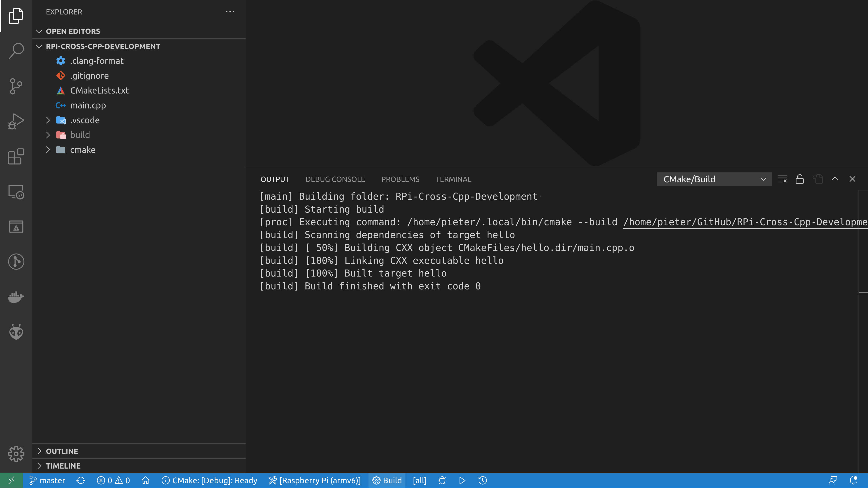Click the Build button in status bar

(x=387, y=480)
